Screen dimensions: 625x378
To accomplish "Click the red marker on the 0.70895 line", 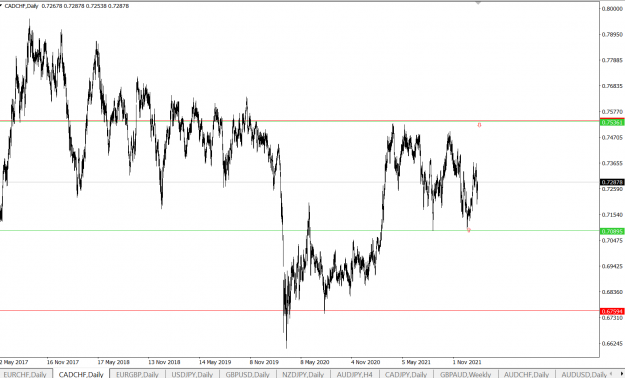I will [469, 230].
